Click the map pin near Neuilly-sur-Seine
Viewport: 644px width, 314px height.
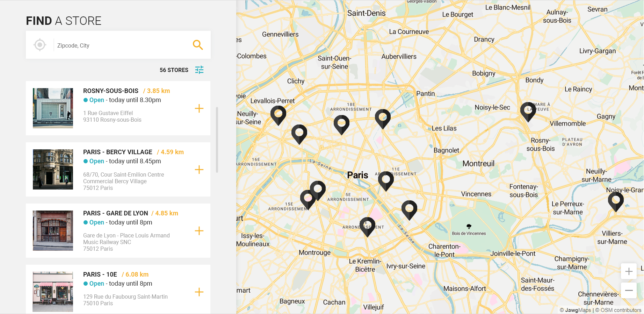(x=278, y=115)
